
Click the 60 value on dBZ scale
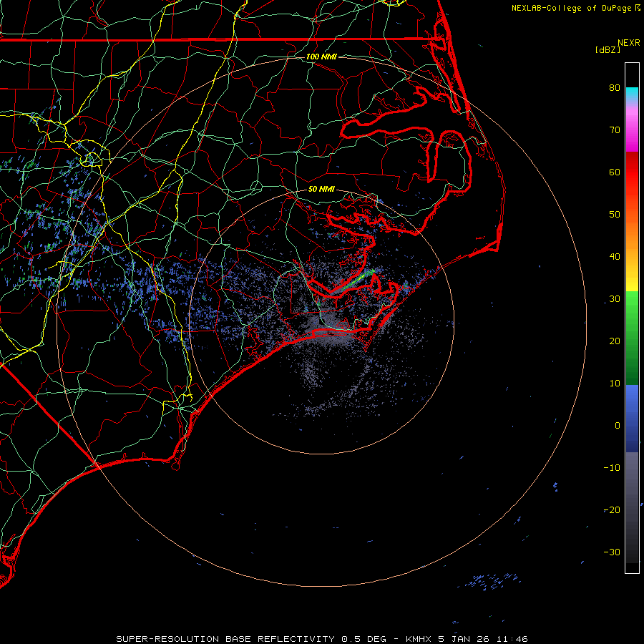pos(615,172)
